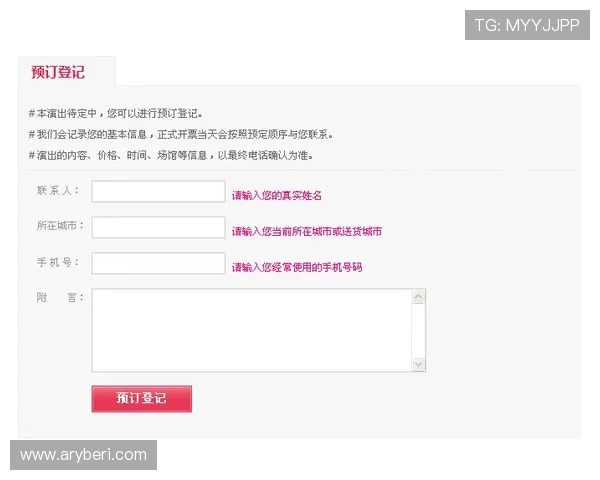Click the 手机号 field label

coord(58,262)
